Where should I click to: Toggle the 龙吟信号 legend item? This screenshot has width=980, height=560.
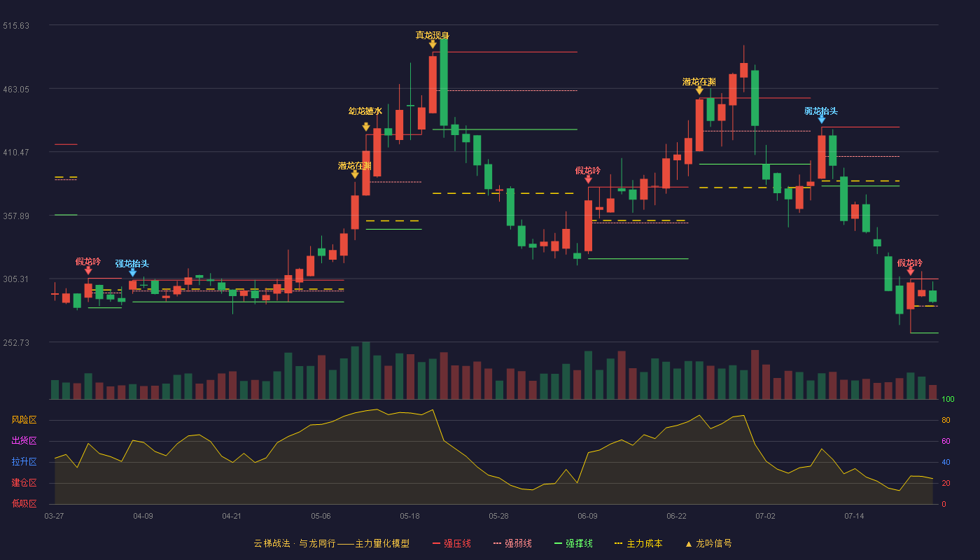708,543
